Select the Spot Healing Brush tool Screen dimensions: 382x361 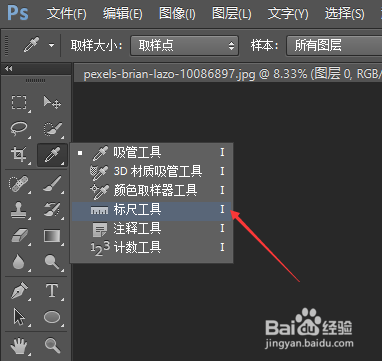[19, 184]
